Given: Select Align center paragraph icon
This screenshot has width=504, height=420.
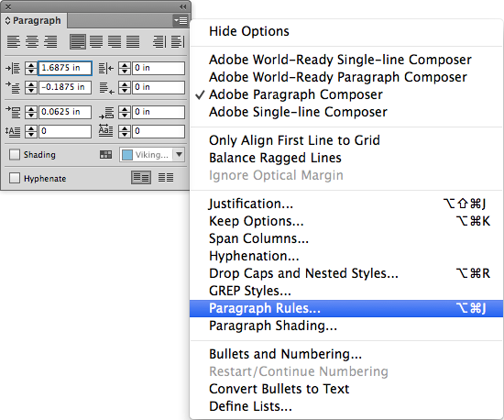Looking at the screenshot, I should pyautogui.click(x=32, y=42).
